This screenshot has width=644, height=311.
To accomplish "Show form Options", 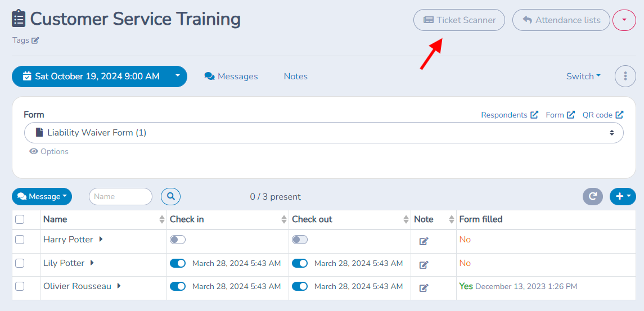I will (x=49, y=152).
